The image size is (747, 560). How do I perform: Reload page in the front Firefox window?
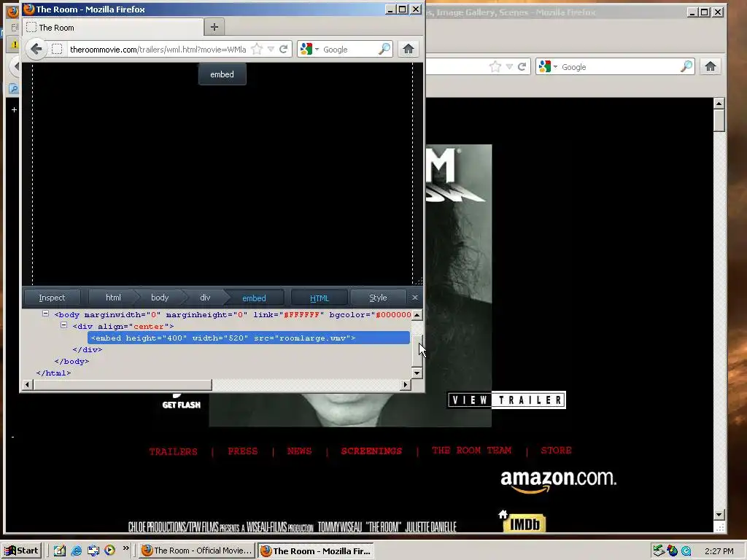(x=284, y=49)
